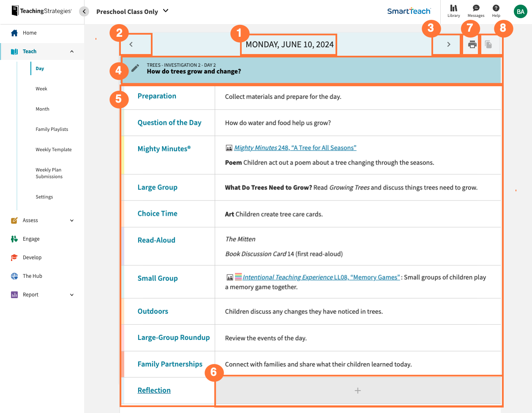Open the Library
The height and width of the screenshot is (413, 532).
[453, 11]
